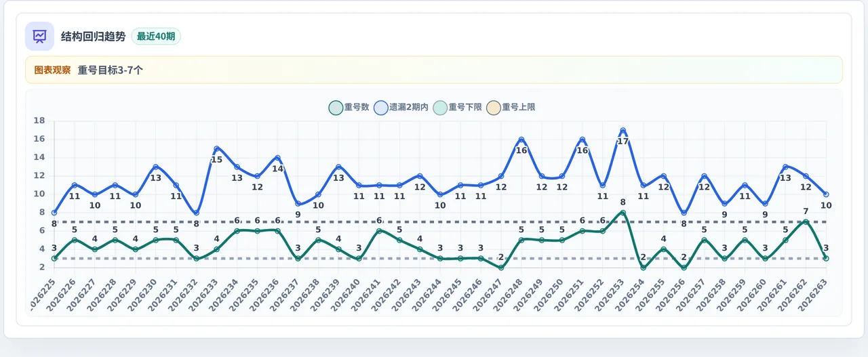Click the blue data point valued 17 at 2026253

[623, 131]
